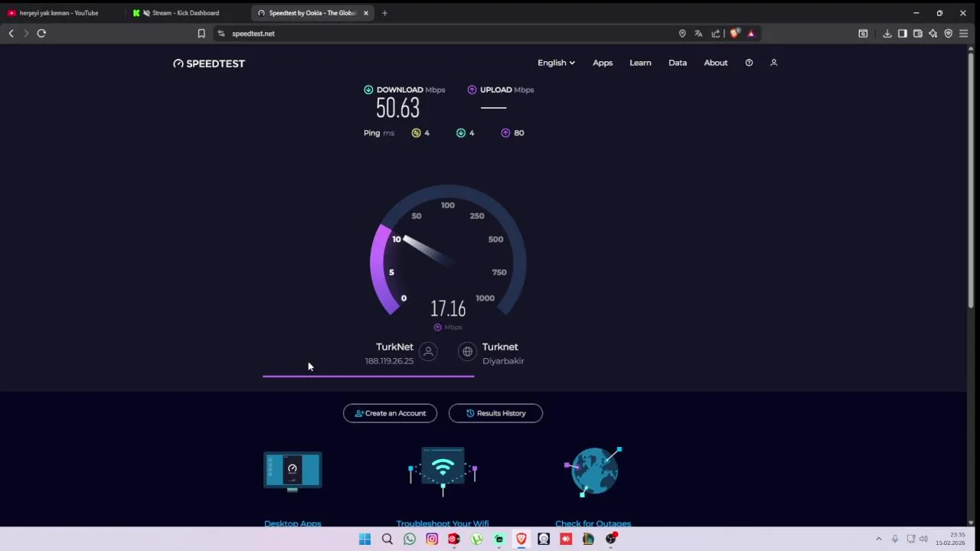This screenshot has width=980, height=551.
Task: Reload the page
Action: pos(41,34)
